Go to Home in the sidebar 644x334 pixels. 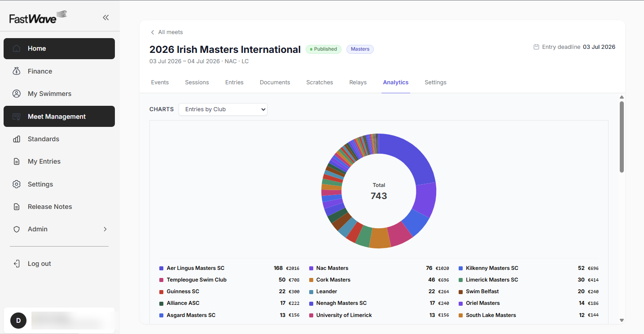[59, 48]
